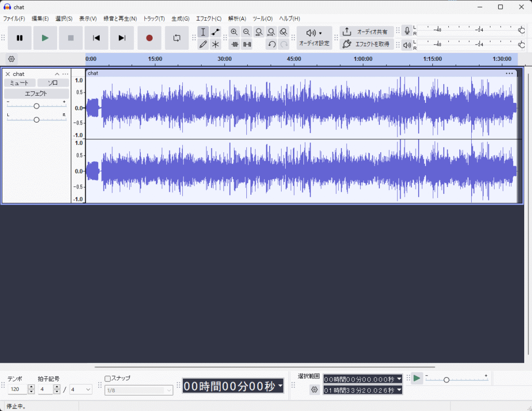Open the 表示(V) menu
532x411 pixels.
point(88,19)
